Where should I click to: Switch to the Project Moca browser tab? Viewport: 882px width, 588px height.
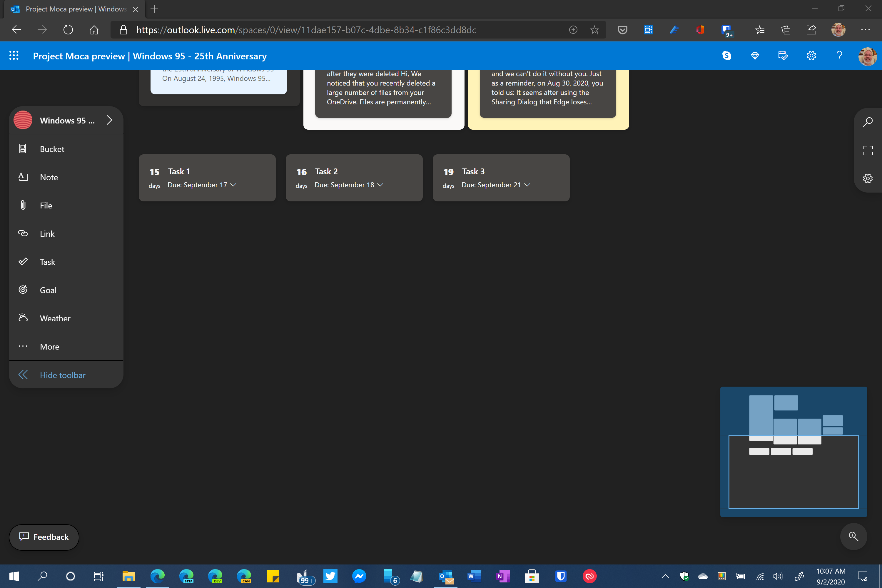coord(68,9)
